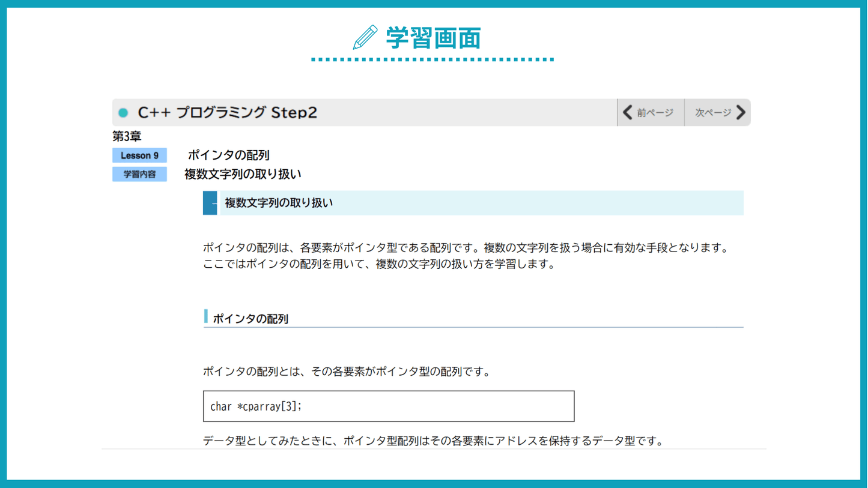This screenshot has width=868, height=488.
Task: Click ポインタの配列 title beside the Lesson 9 badge
Action: point(228,155)
